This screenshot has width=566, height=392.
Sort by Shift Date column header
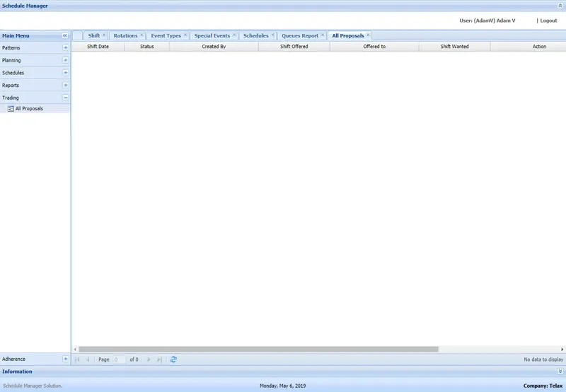coord(98,46)
